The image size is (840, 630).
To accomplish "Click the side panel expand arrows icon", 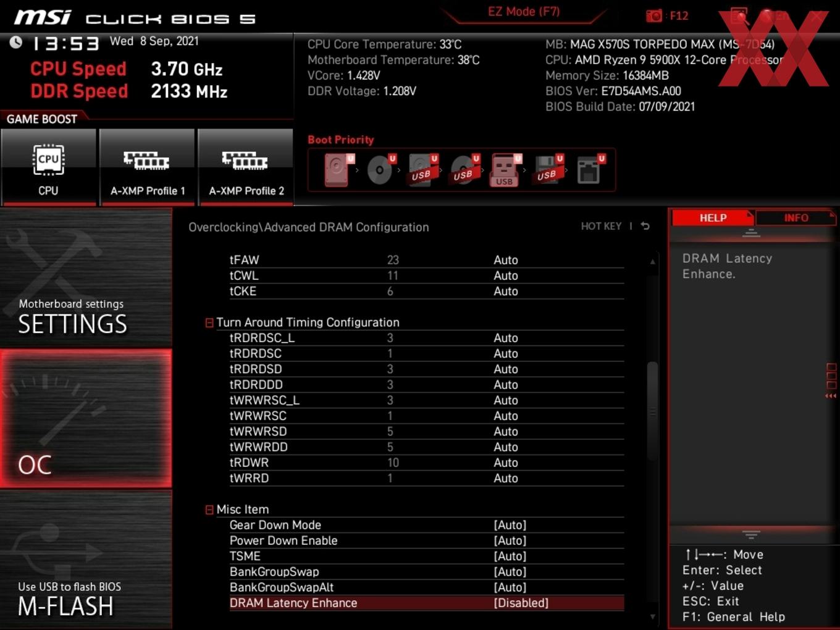I will (x=831, y=396).
